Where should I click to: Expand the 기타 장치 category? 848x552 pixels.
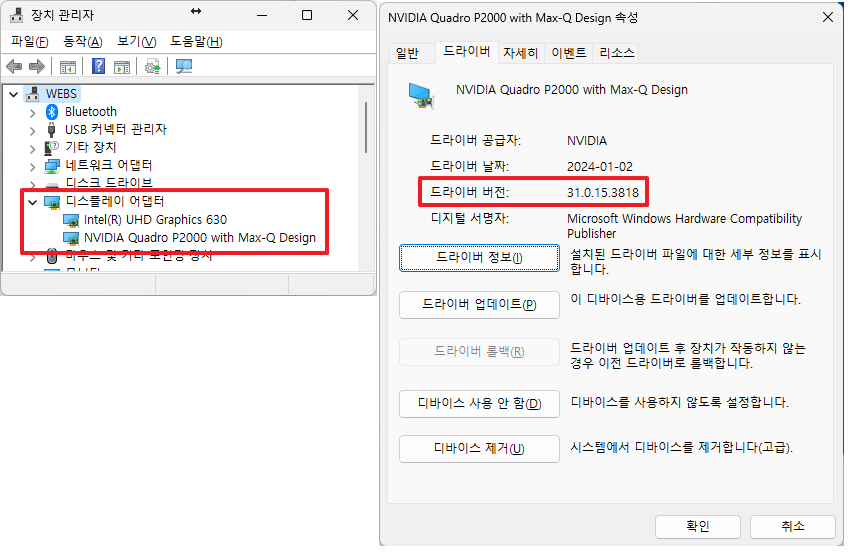(x=32, y=149)
